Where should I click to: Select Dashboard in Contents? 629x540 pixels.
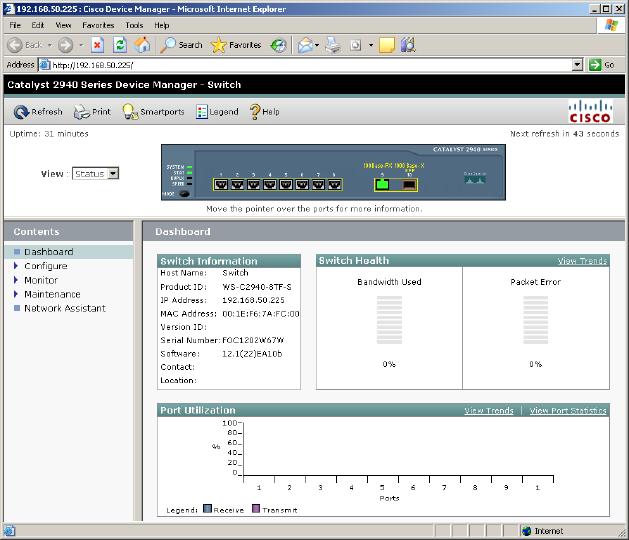49,252
